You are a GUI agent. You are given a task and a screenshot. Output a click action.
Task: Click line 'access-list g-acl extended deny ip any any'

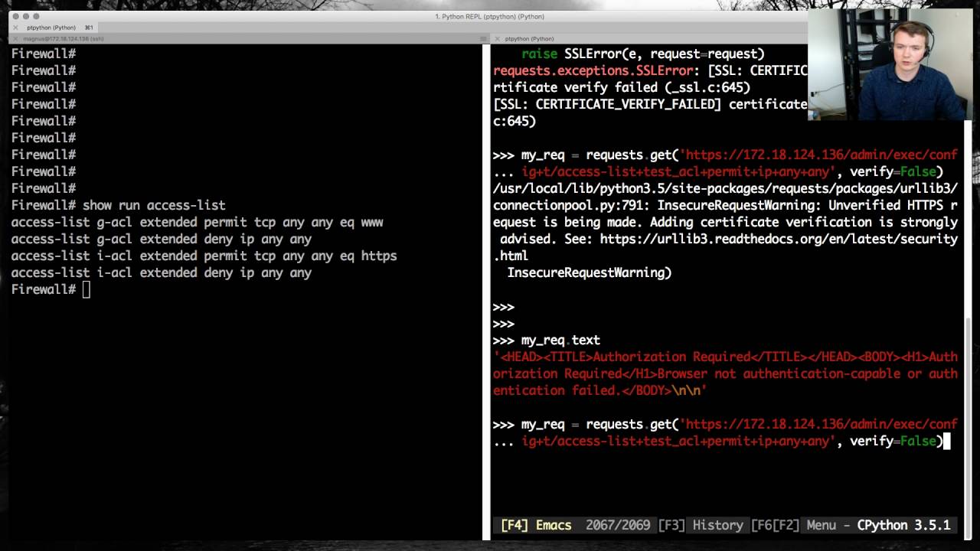161,239
